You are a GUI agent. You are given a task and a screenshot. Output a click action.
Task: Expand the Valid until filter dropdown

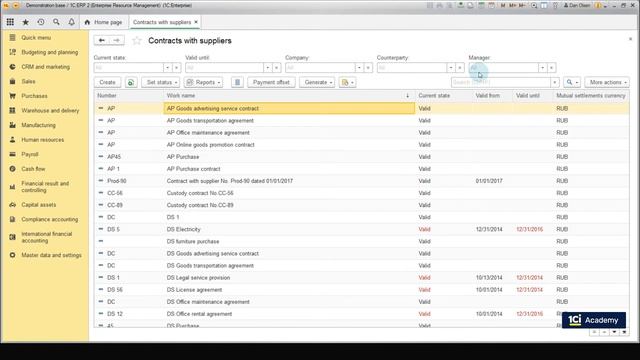(267, 68)
